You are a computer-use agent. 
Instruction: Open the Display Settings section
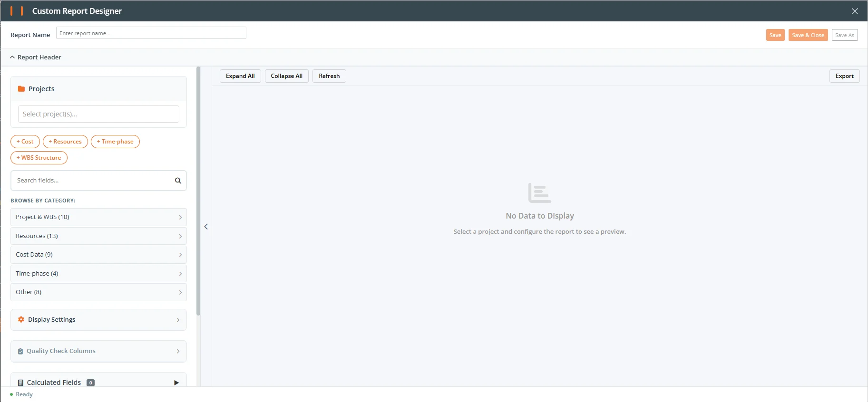pyautogui.click(x=98, y=320)
